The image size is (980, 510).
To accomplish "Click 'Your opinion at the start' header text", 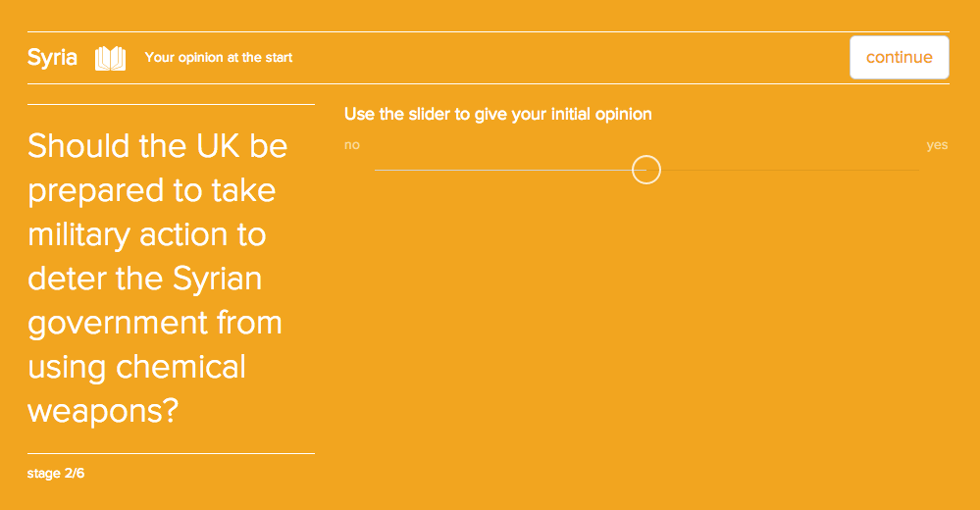I will click(219, 58).
